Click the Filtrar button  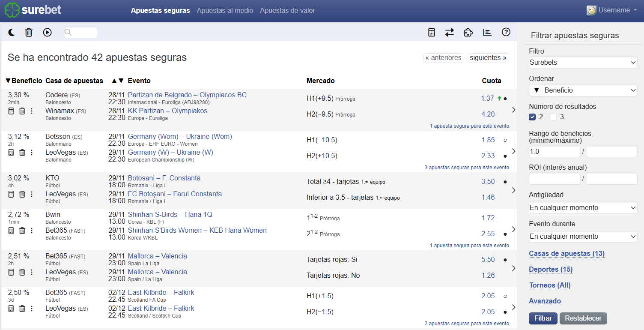click(543, 318)
